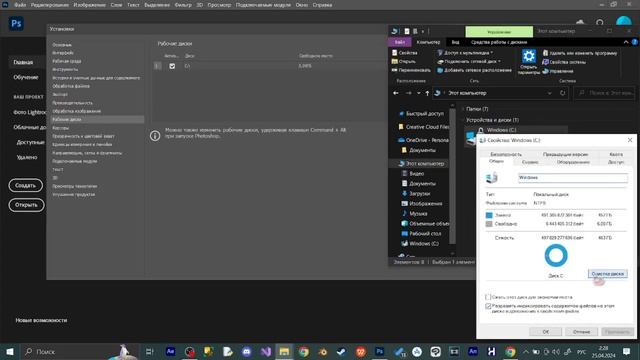Select Windows (C:) drive in Explorer content
The width and height of the screenshot is (640, 360).
tap(501, 130)
